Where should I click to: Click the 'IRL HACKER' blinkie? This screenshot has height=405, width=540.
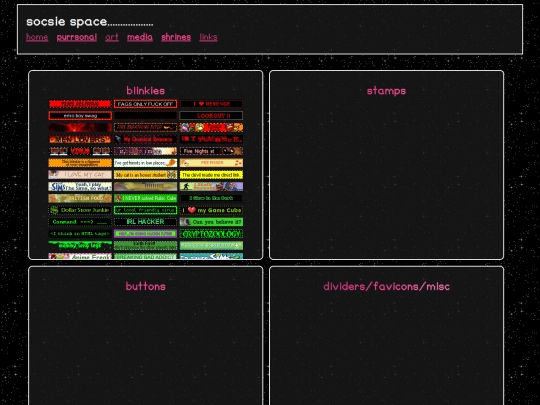click(x=146, y=222)
